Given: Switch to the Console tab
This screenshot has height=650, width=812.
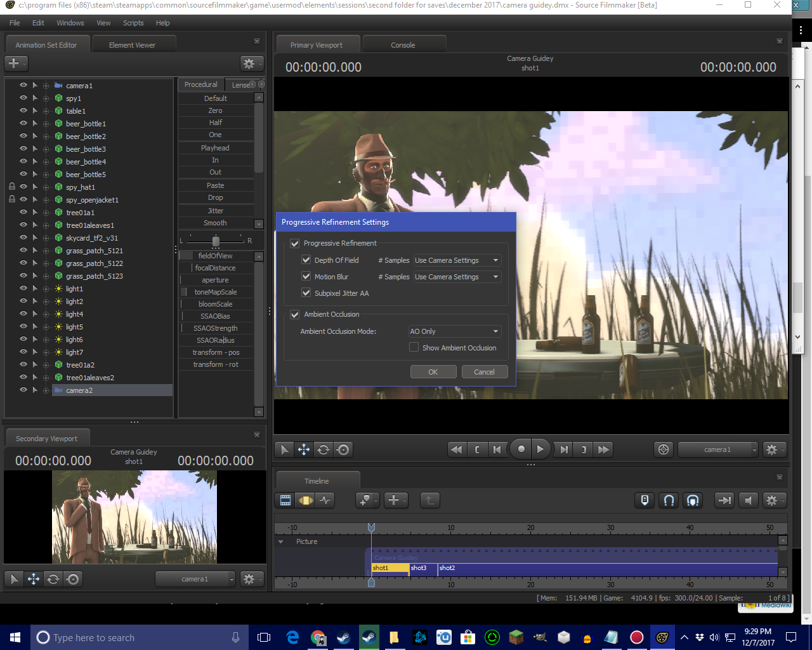Looking at the screenshot, I should coord(403,45).
